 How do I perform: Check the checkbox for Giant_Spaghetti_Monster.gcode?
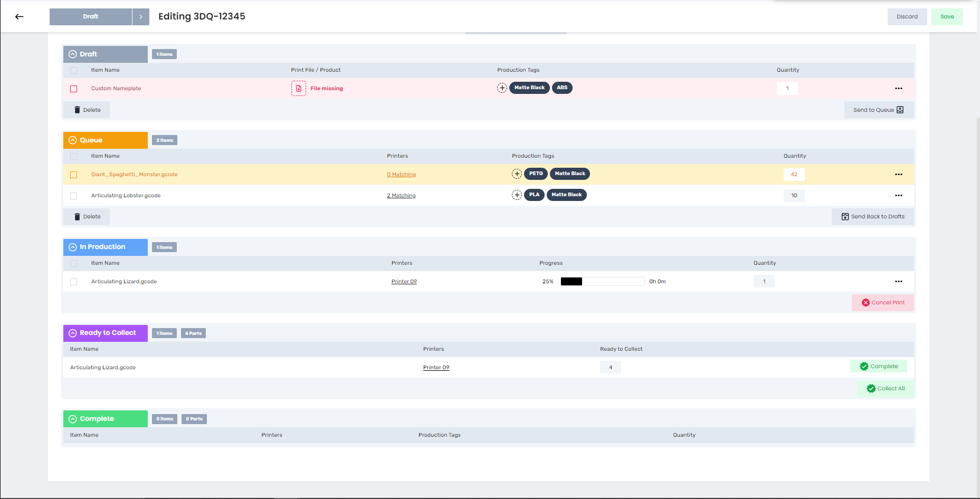pyautogui.click(x=73, y=175)
